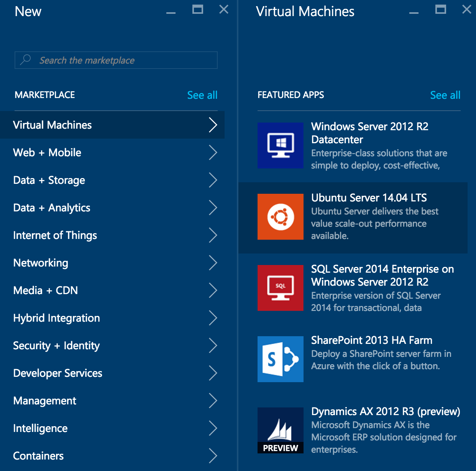This screenshot has height=471, width=476.
Task: Click the Search the marketplace field
Action: (x=115, y=60)
